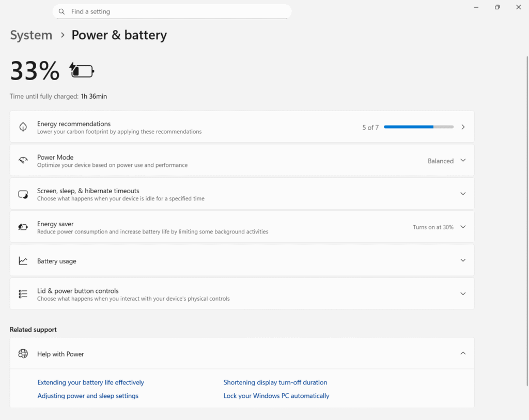Click the Energy recommendations leaf icon
The height and width of the screenshot is (420, 529).
coord(23,127)
